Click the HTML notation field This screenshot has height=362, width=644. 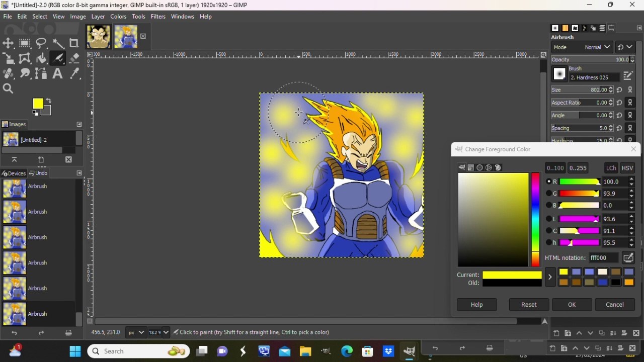[x=604, y=258]
